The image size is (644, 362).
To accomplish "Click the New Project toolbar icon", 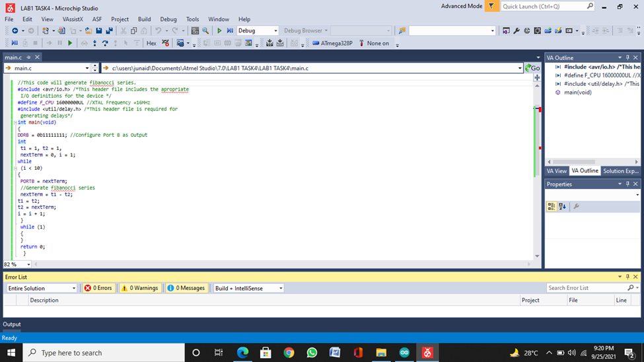I will click(x=46, y=31).
